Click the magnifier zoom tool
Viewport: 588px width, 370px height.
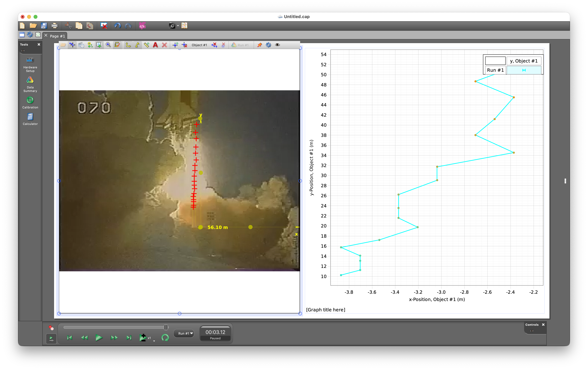(x=108, y=45)
